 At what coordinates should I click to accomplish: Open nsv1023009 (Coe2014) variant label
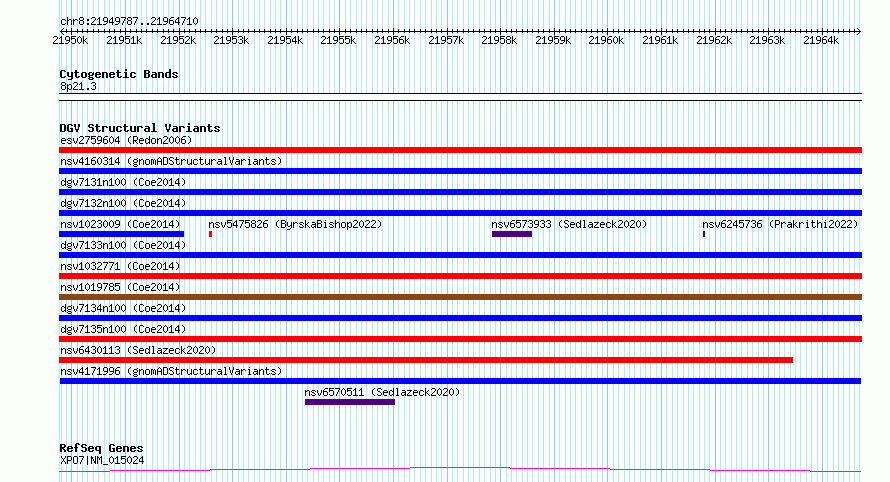tap(120, 224)
